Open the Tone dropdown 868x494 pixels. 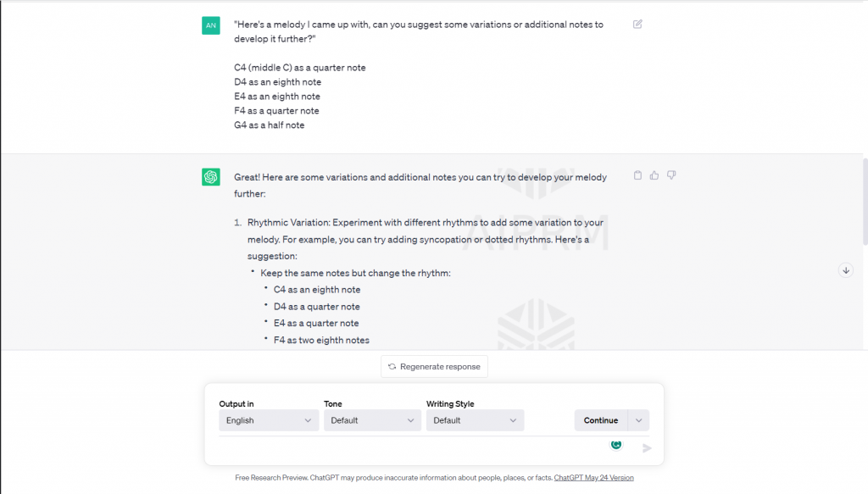pos(372,420)
